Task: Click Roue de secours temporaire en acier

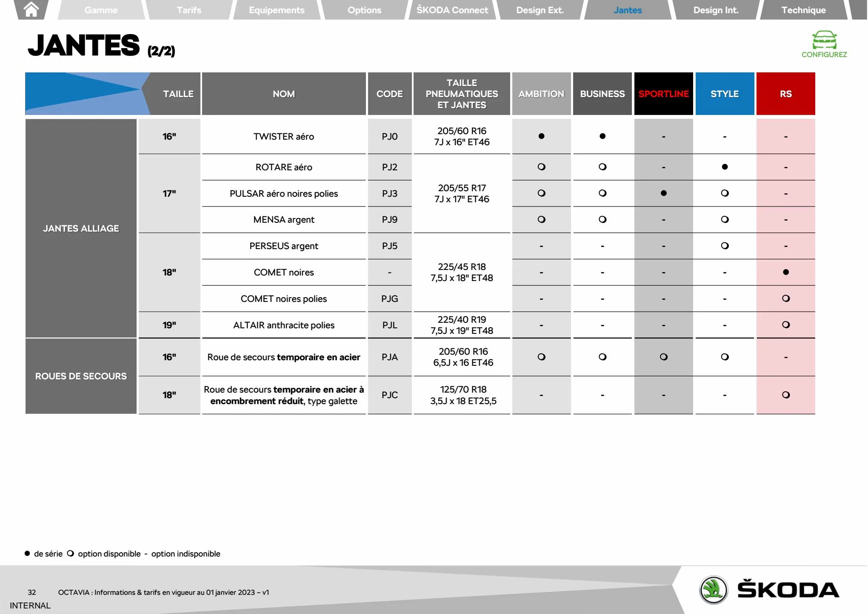Action: (x=284, y=357)
